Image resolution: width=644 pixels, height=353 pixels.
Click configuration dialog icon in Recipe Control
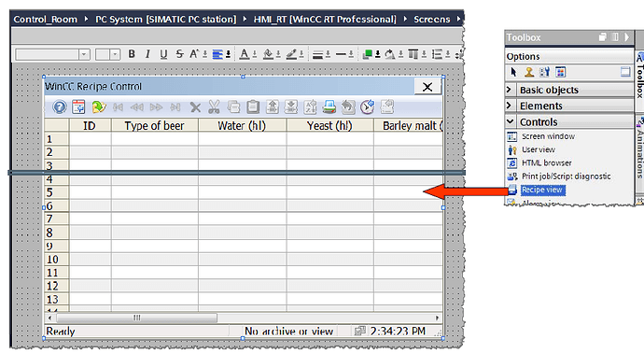[x=78, y=107]
